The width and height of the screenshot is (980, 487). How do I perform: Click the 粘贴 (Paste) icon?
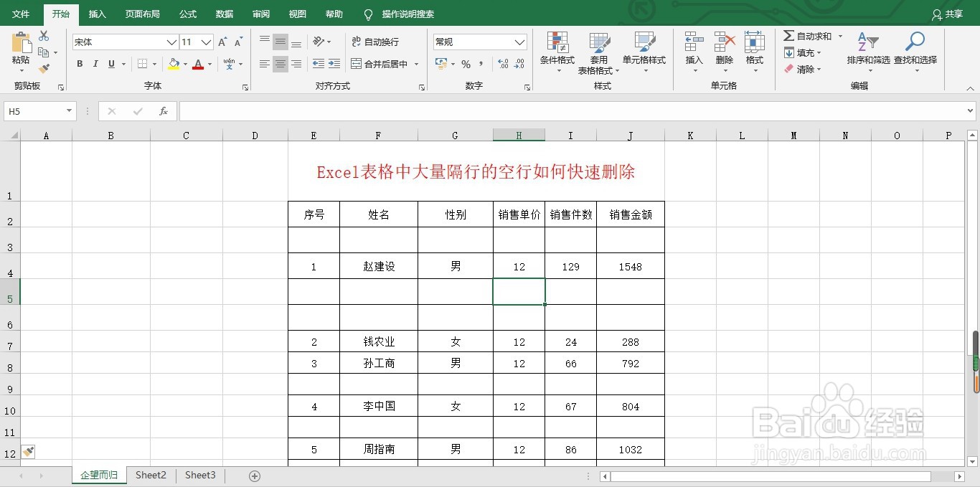(x=20, y=43)
